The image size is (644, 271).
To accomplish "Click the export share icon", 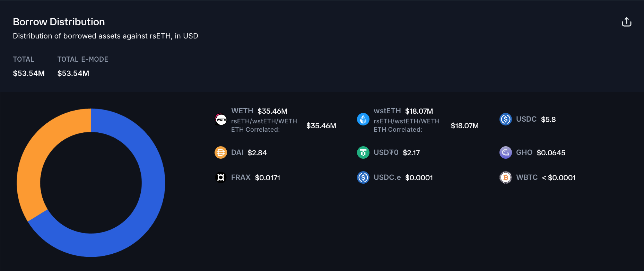I will point(626,22).
